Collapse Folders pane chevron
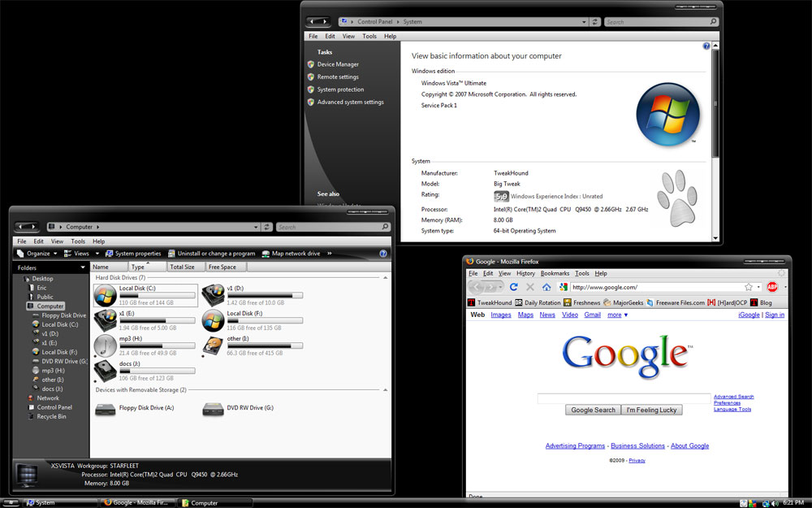 pyautogui.click(x=83, y=267)
